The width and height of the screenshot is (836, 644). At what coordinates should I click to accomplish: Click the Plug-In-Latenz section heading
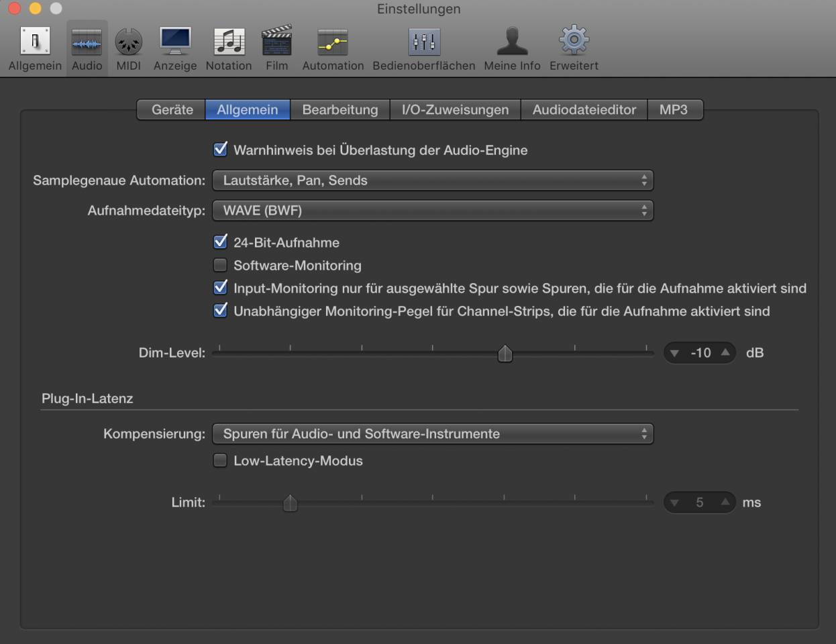[x=87, y=398]
